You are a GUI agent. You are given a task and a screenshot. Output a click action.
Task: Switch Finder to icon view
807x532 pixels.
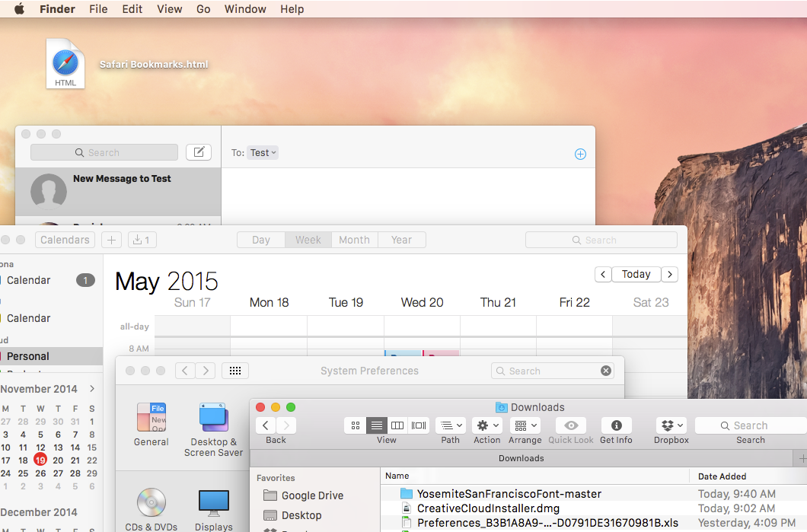pyautogui.click(x=355, y=425)
